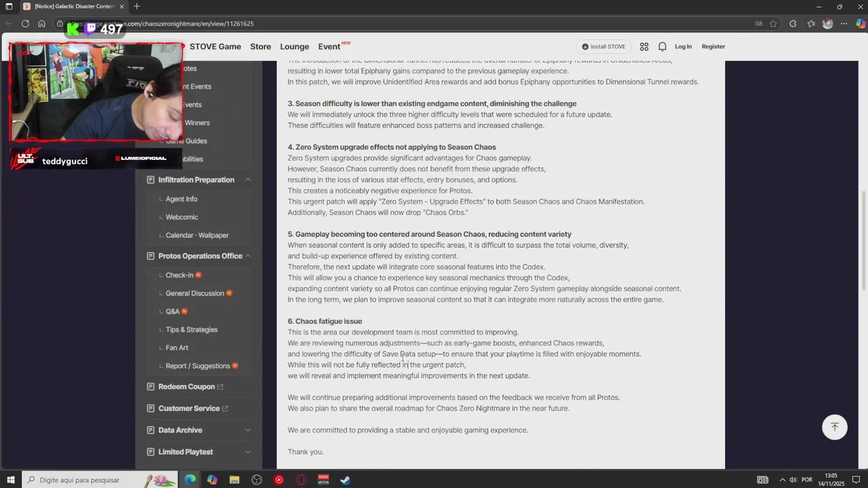
Task: Open the Store menu item
Action: 260,47
